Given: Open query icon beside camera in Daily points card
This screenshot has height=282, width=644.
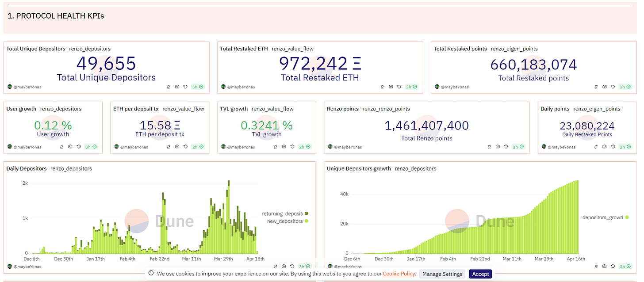Looking at the screenshot, I should tap(596, 147).
